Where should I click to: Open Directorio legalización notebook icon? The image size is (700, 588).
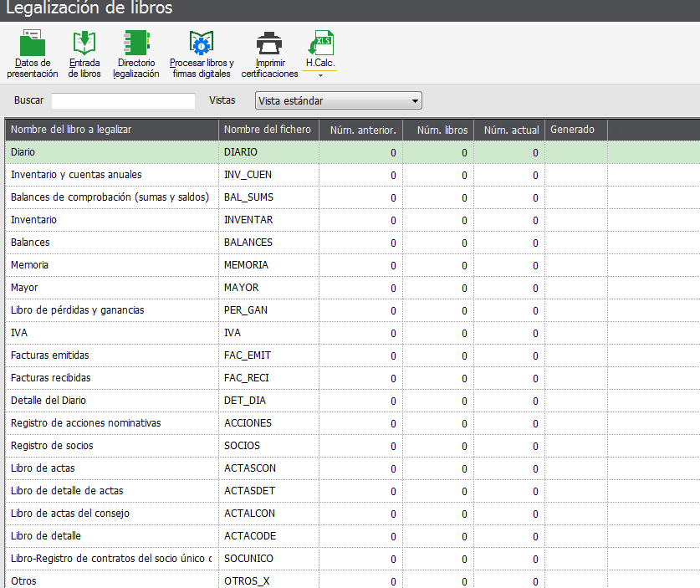tap(136, 43)
